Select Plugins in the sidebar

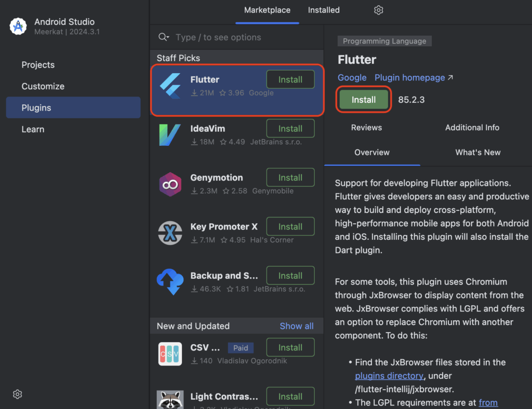pos(73,107)
